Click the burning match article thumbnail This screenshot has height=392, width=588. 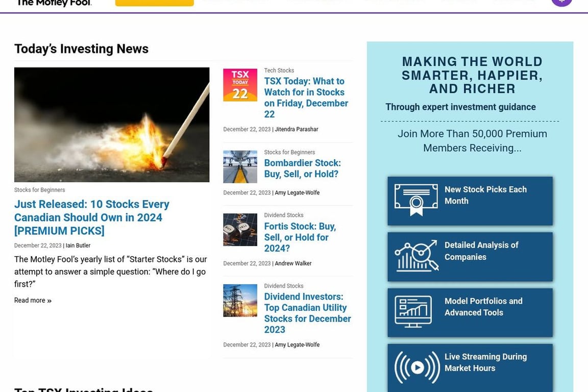pos(112,125)
